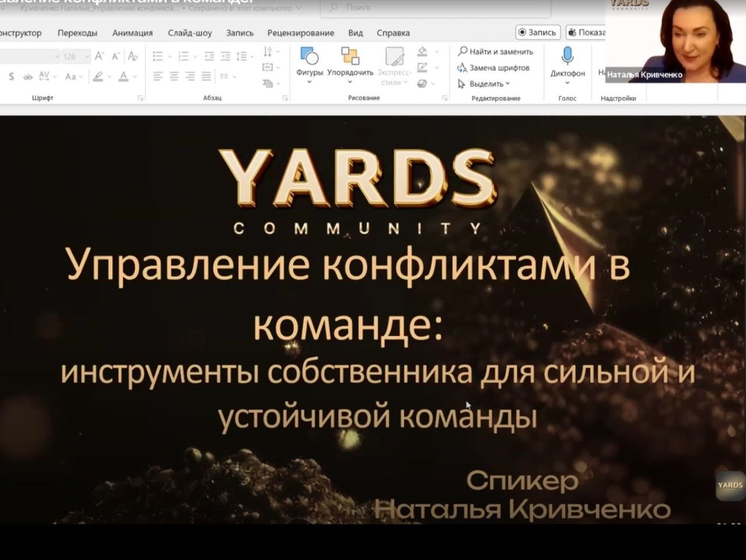This screenshot has width=746, height=560.
Task: Click the bulleted list icon
Action: [x=158, y=56]
